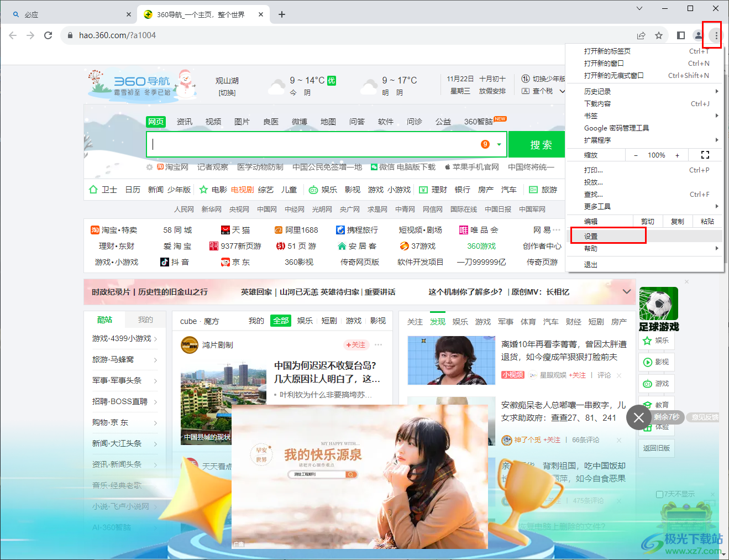Image resolution: width=729 pixels, height=560 pixels.
Task: Switch to the 视频 search tab
Action: [x=213, y=122]
